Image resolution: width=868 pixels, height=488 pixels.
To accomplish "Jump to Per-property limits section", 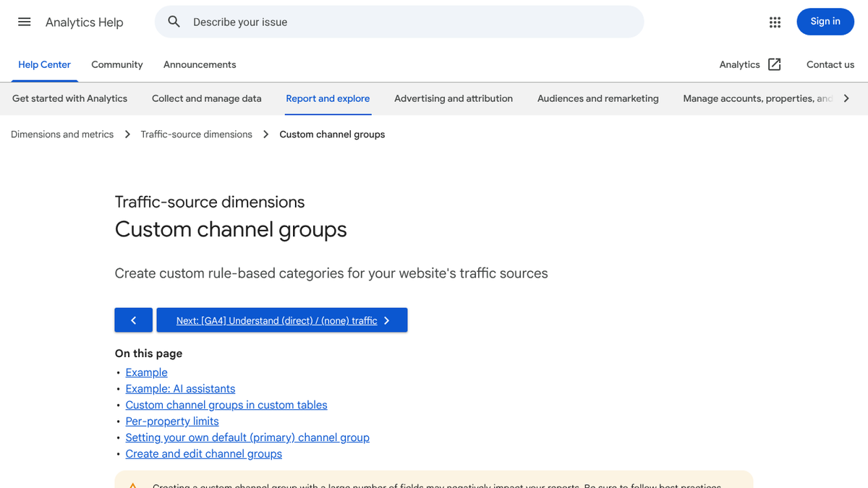I will point(172,421).
